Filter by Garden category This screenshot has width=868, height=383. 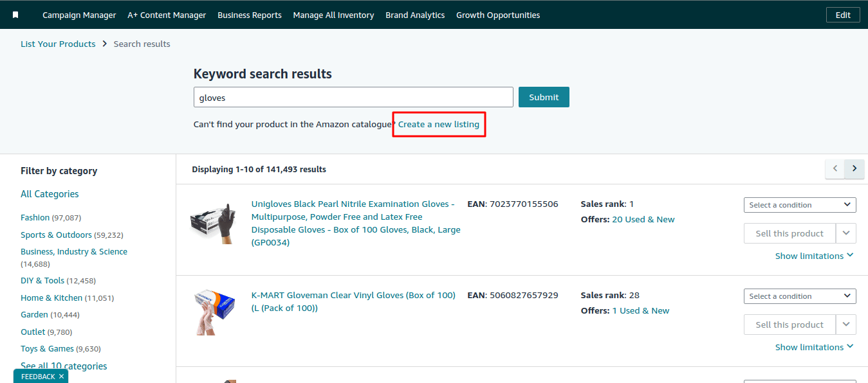point(34,314)
